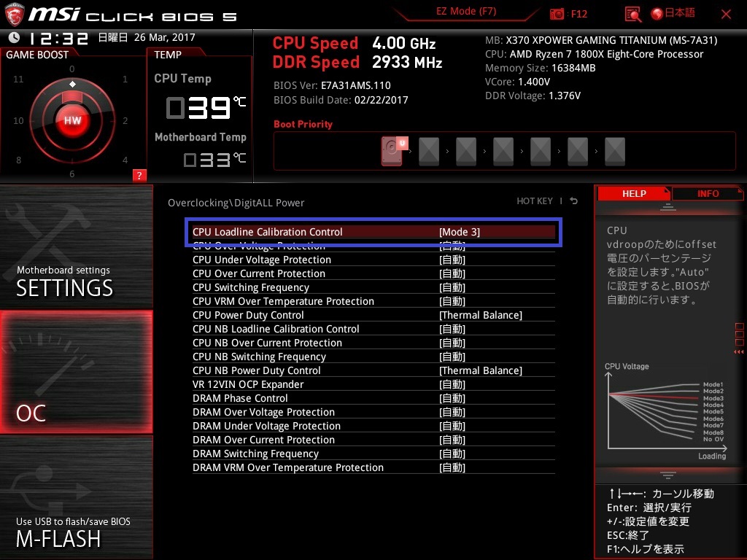Open the BIOS search magnifier icon
The width and height of the screenshot is (747, 560).
click(x=632, y=15)
